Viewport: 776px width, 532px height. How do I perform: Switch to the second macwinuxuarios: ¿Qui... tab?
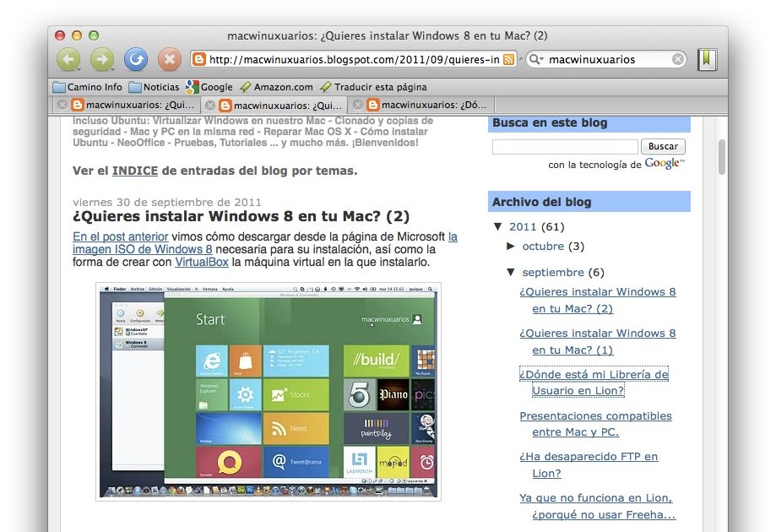point(274,106)
